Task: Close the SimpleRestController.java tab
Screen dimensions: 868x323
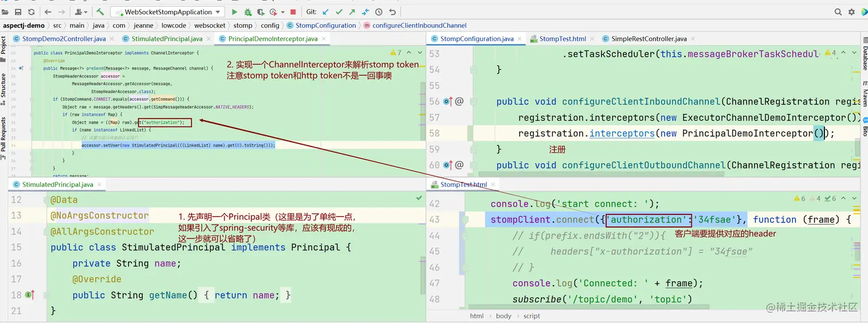Action: click(692, 39)
